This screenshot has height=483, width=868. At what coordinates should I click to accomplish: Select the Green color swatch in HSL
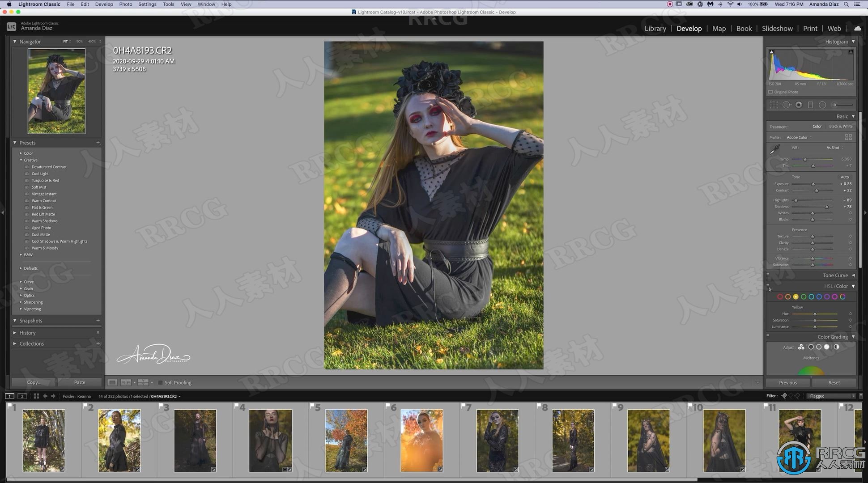coord(804,297)
